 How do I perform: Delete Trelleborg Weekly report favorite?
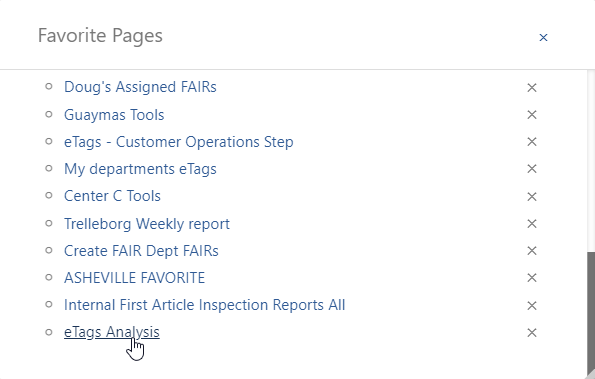point(532,224)
